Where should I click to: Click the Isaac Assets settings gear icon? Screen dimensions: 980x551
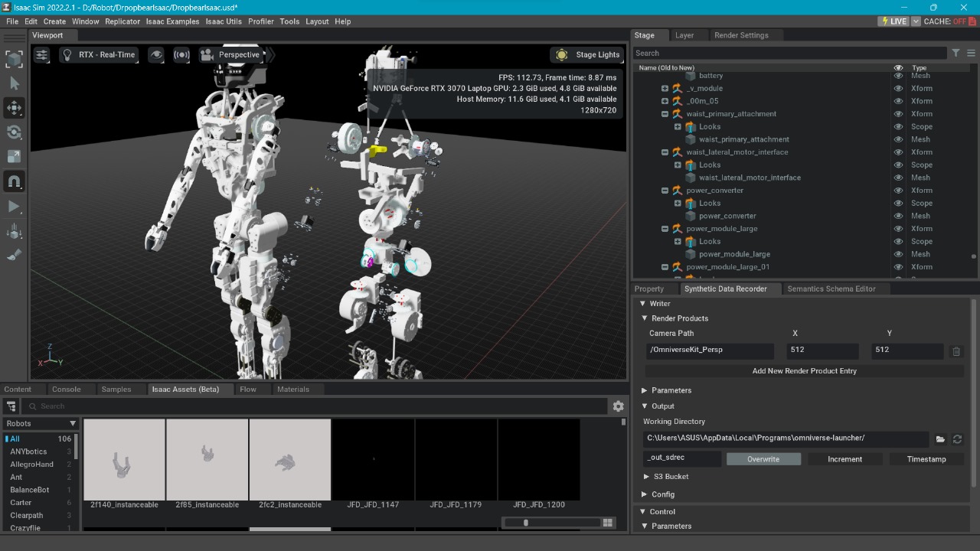619,406
